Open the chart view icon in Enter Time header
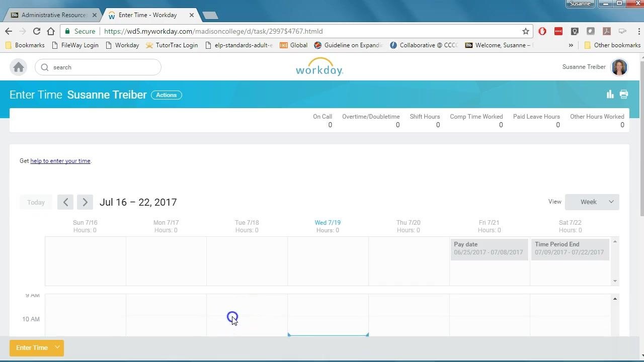The height and width of the screenshot is (362, 644). click(x=610, y=94)
